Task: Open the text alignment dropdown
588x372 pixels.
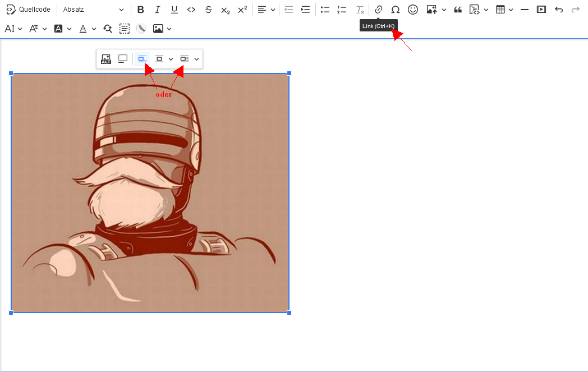Action: pos(267,10)
